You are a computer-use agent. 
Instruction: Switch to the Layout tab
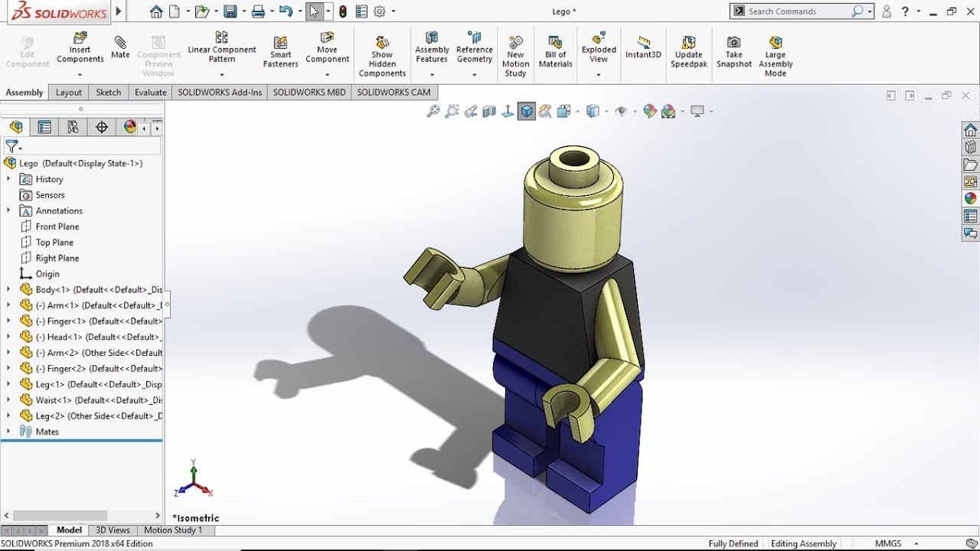click(x=68, y=93)
